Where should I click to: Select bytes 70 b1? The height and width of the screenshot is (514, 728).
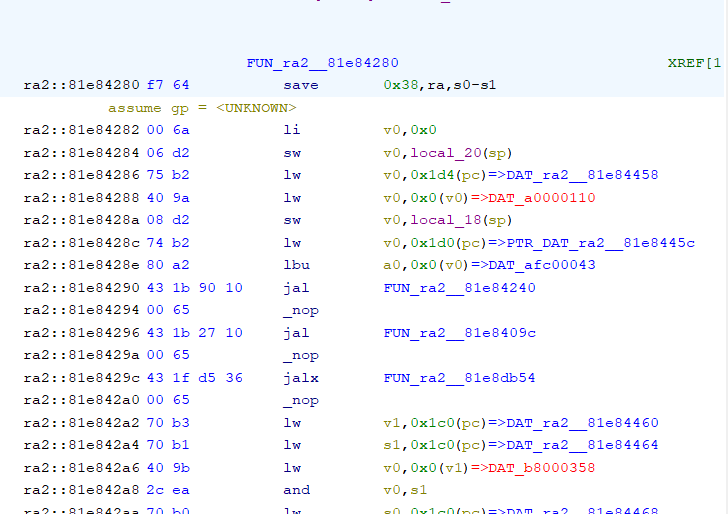pos(168,445)
